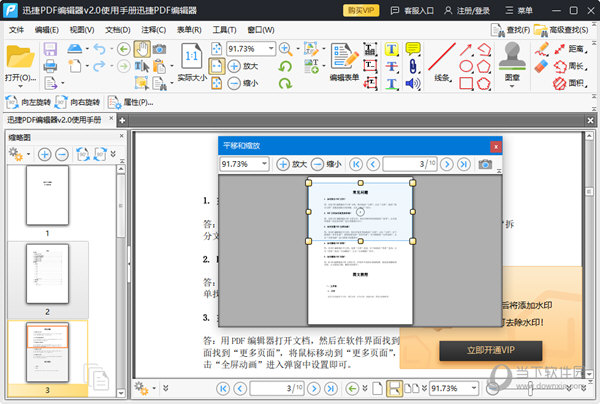Open the 文档(D) menu
600x404 pixels.
click(x=118, y=29)
